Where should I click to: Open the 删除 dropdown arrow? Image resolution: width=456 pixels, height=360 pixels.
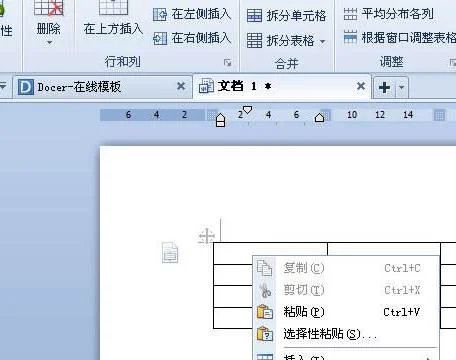coord(49,43)
